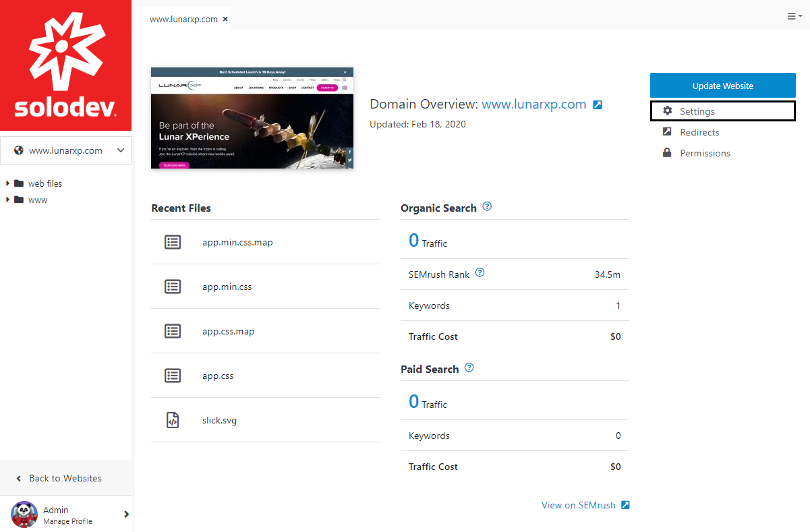Viewport: 810px width, 532px height.
Task: Click the slick.svg code file icon
Action: (173, 420)
